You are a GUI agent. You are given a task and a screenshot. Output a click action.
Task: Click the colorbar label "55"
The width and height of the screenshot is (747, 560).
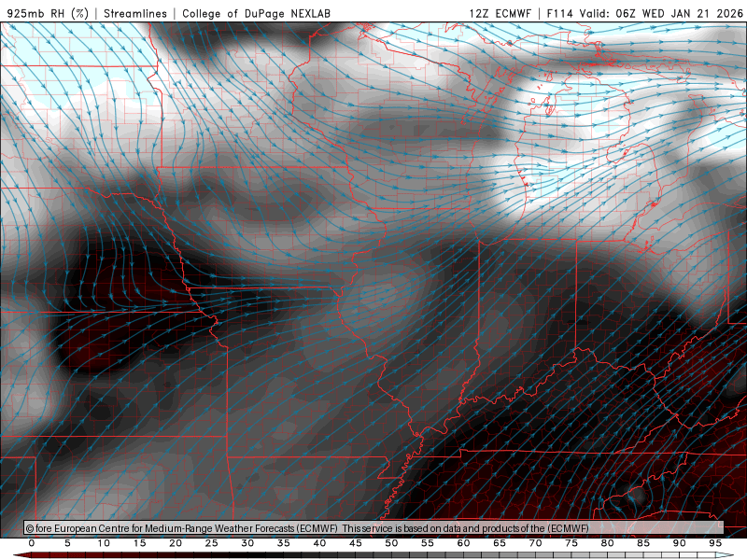428,543
